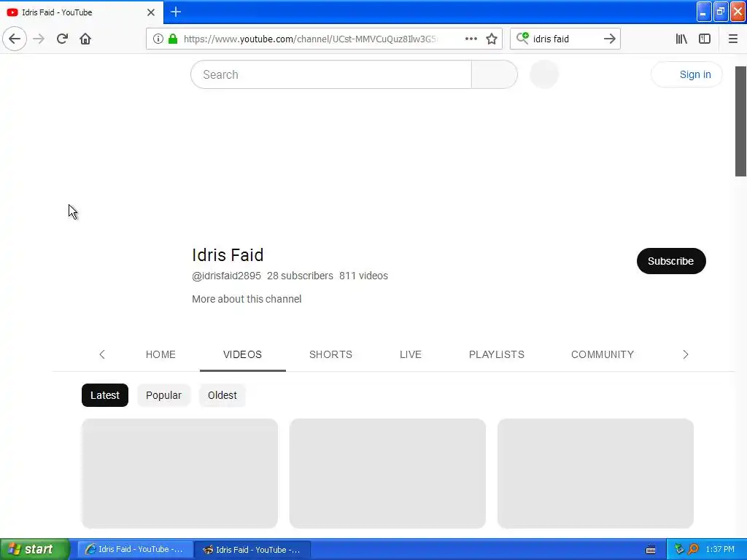The height and width of the screenshot is (560, 747).
Task: Open the second video thumbnail placeholder
Action: coord(387,473)
